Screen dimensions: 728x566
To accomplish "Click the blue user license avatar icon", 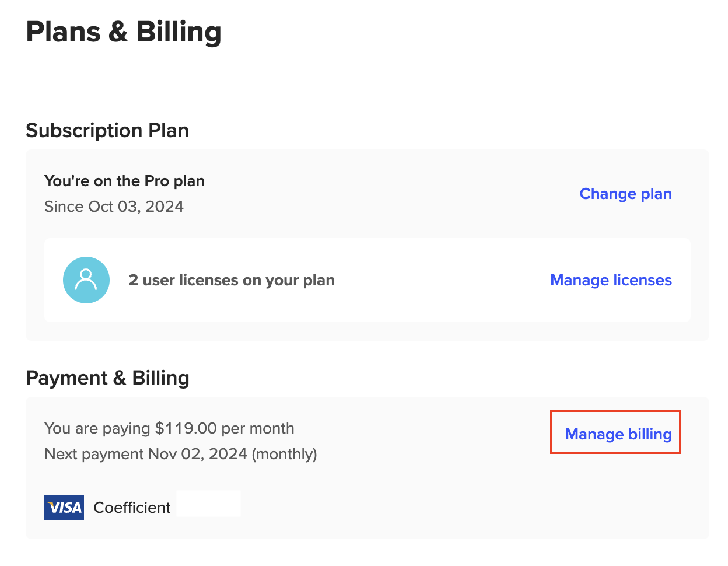I will [86, 280].
